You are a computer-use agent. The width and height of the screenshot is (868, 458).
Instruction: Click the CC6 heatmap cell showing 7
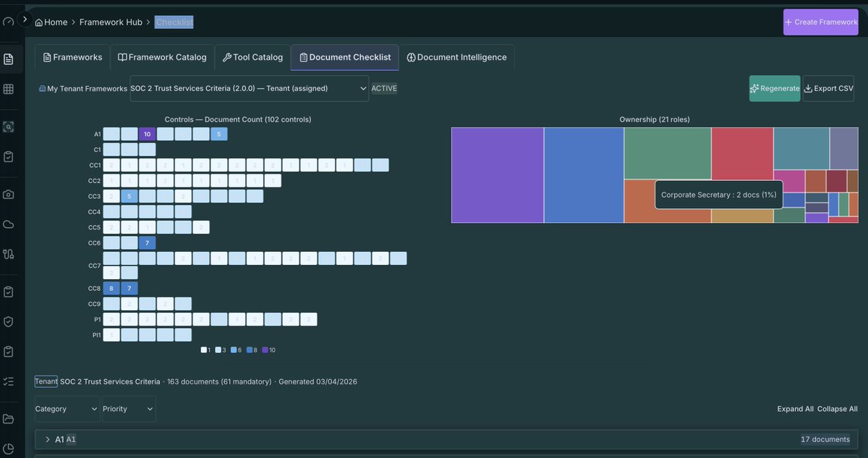pyautogui.click(x=147, y=242)
